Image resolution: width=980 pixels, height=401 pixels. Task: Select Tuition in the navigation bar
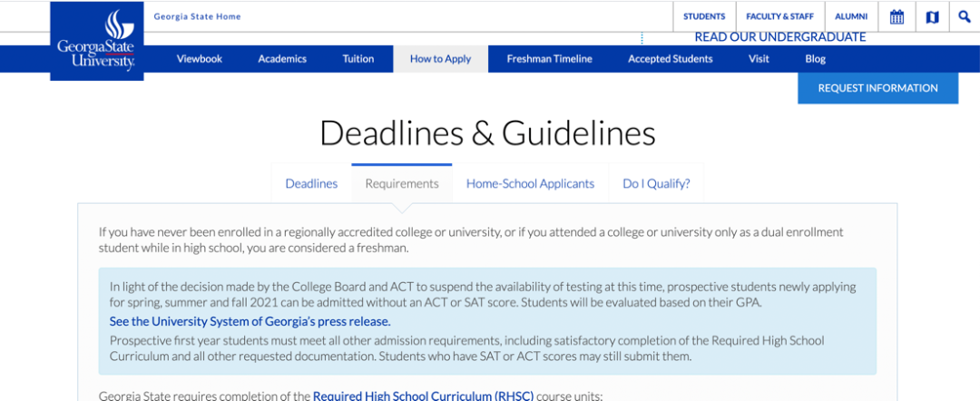[358, 59]
